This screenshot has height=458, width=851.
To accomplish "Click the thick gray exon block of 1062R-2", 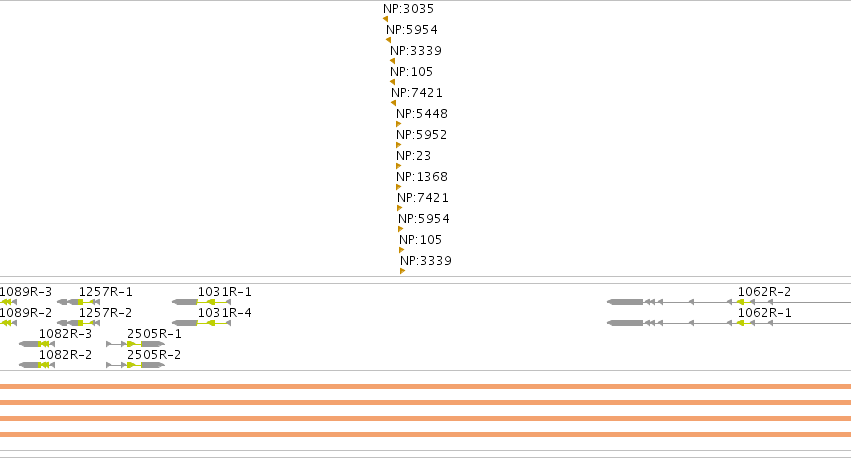I will coord(625,302).
